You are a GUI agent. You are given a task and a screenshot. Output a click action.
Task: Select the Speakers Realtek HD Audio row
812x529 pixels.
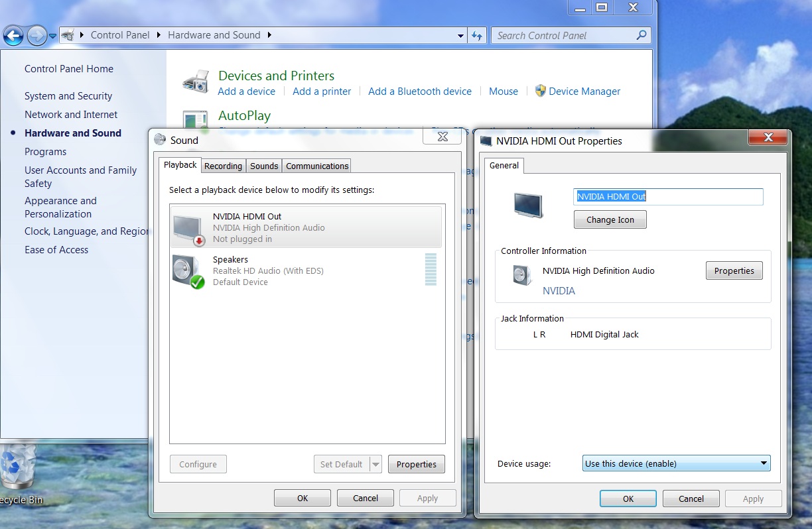tap(306, 270)
